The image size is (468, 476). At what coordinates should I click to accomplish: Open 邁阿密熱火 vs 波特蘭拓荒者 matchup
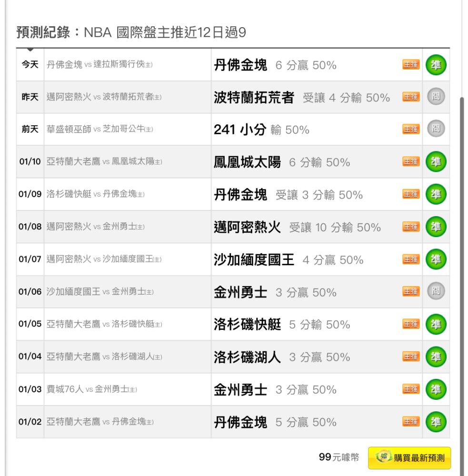click(104, 97)
